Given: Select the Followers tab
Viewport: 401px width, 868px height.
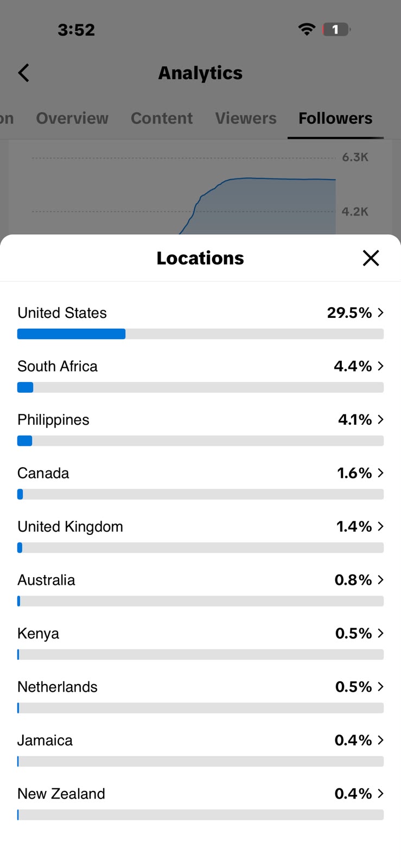Looking at the screenshot, I should click(335, 118).
